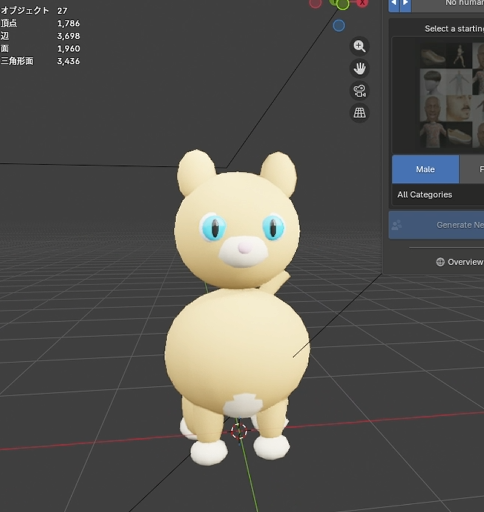
Task: Select the cat's pink nose object
Action: (245, 248)
